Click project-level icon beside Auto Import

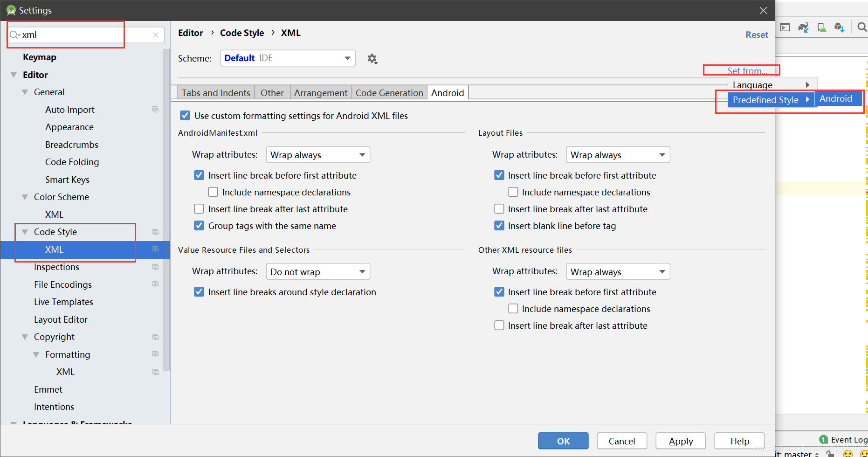pyautogui.click(x=156, y=110)
